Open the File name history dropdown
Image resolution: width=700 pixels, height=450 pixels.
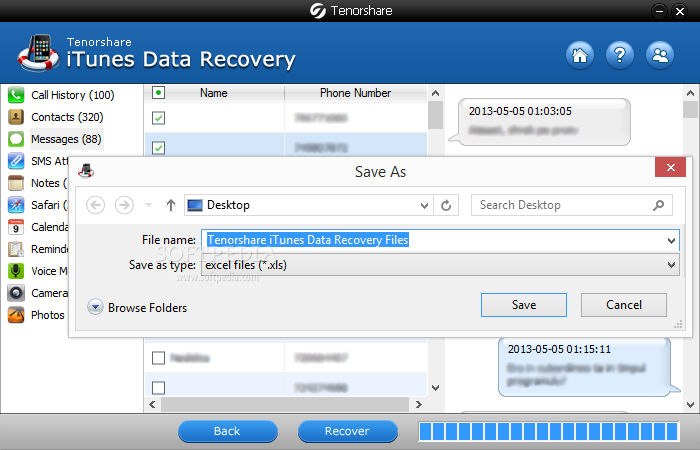pyautogui.click(x=671, y=241)
